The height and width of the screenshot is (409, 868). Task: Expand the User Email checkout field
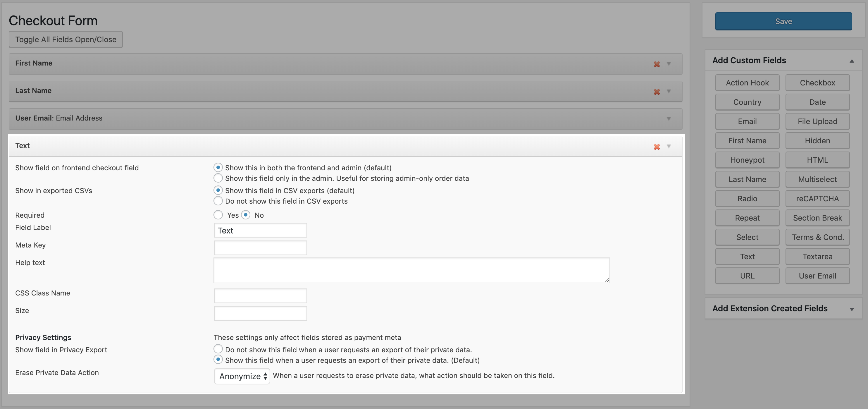pos(669,118)
